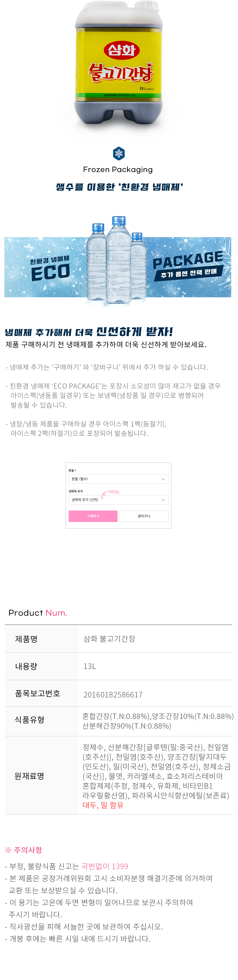Click the red 삼화 logo on container
Viewport: 238px width, 980px height.
tap(122, 50)
